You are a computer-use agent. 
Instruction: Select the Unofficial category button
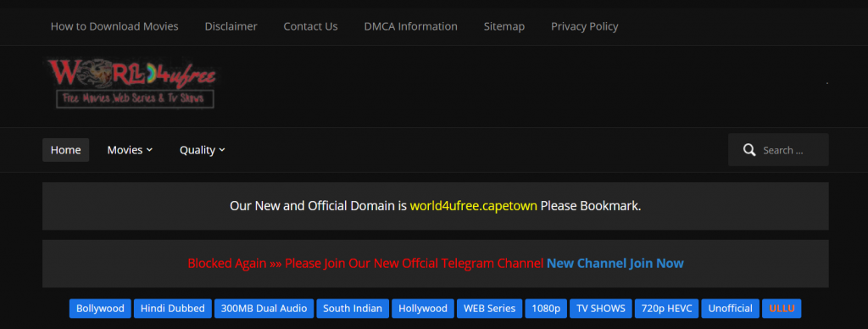tap(730, 309)
